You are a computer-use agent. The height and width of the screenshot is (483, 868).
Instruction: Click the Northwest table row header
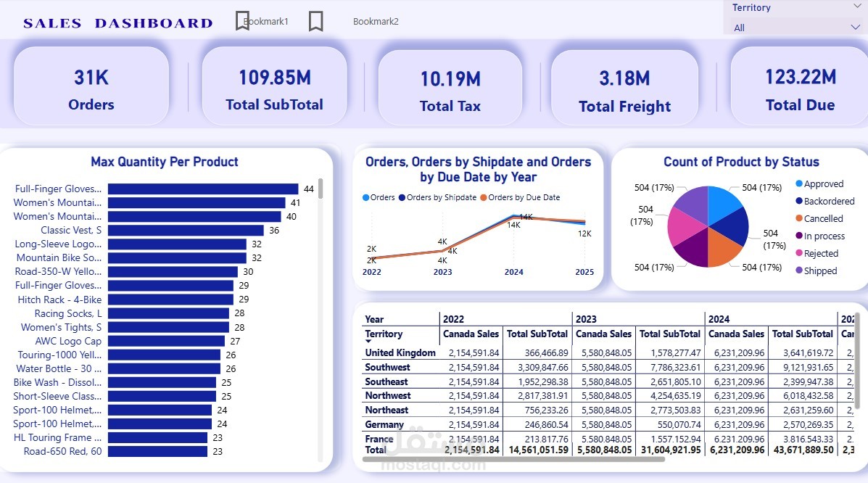(388, 395)
